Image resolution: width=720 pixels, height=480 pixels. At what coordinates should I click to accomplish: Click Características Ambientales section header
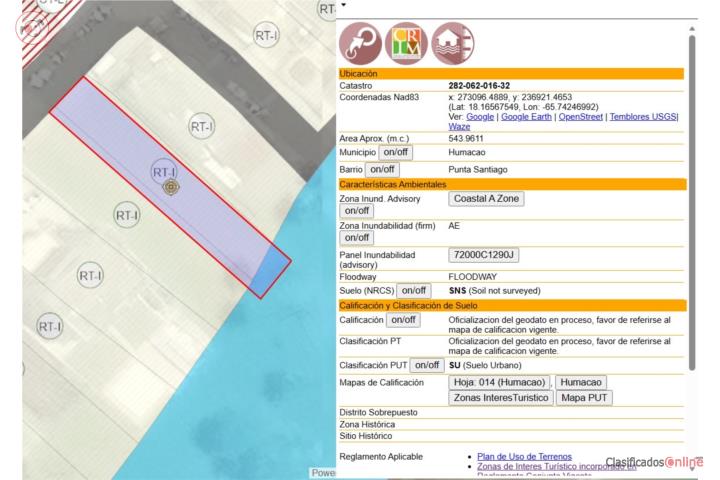coord(512,184)
